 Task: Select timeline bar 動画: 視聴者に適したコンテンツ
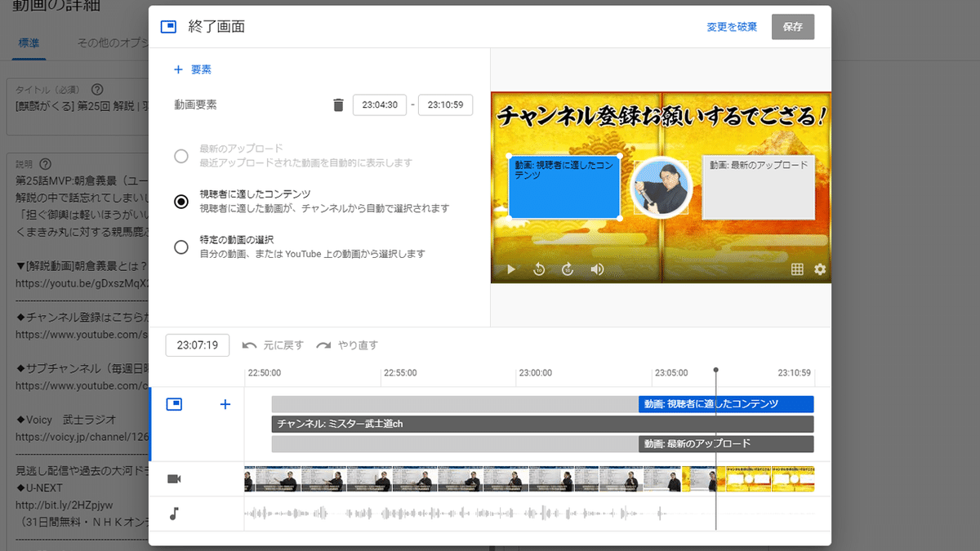(x=726, y=404)
